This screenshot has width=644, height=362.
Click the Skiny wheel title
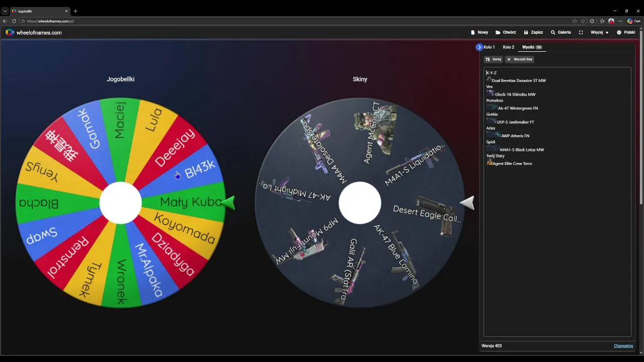pyautogui.click(x=360, y=79)
